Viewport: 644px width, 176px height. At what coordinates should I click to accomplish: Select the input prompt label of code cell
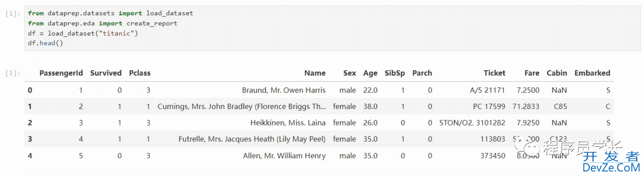pos(13,14)
